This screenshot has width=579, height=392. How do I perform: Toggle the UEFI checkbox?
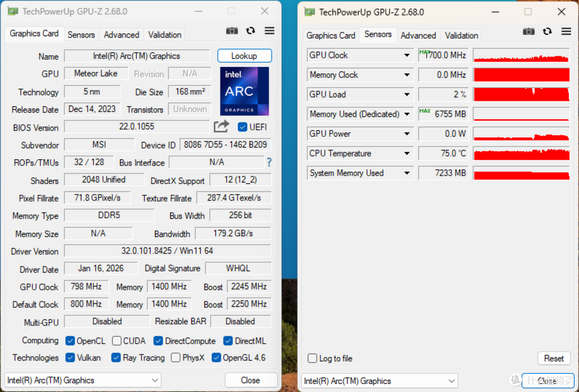click(243, 127)
